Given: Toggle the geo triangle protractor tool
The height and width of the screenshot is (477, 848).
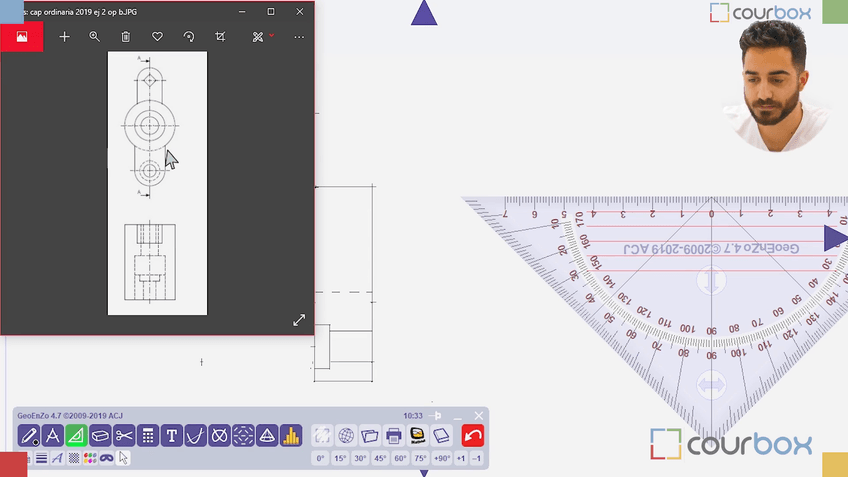Looking at the screenshot, I should point(76,436).
